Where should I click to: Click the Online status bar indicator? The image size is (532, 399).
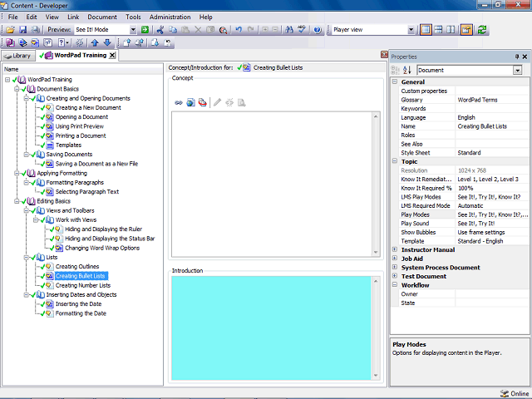(515, 393)
